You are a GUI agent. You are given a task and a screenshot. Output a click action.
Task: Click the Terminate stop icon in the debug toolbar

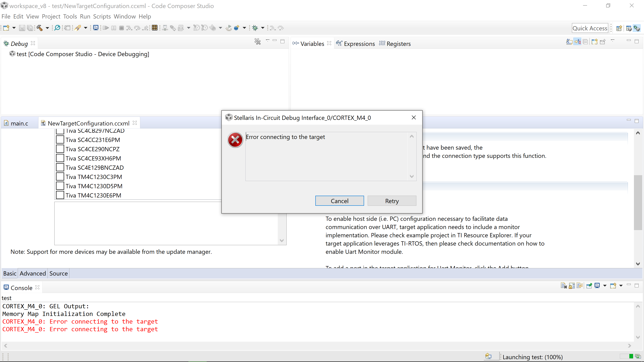tap(122, 28)
